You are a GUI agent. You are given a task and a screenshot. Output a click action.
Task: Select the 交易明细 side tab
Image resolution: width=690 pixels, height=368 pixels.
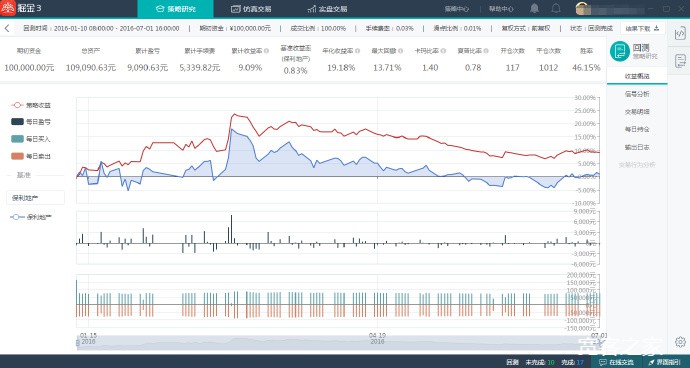[x=637, y=112]
